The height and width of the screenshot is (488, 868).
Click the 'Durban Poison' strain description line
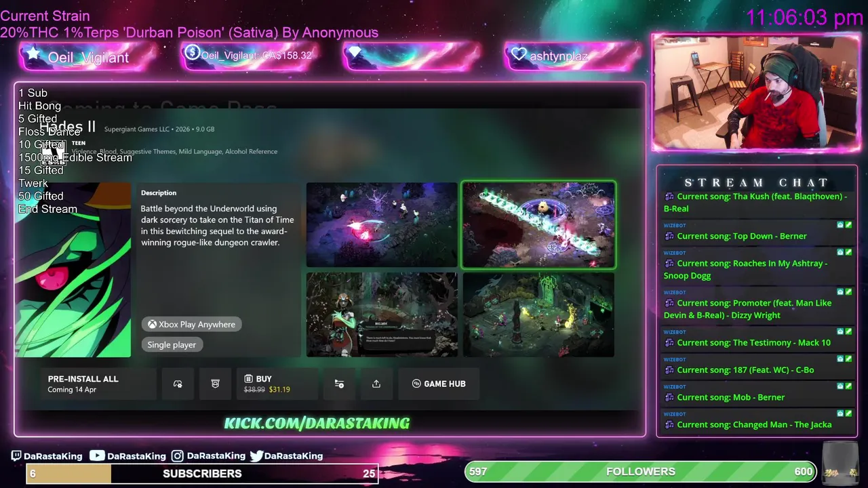pyautogui.click(x=189, y=33)
